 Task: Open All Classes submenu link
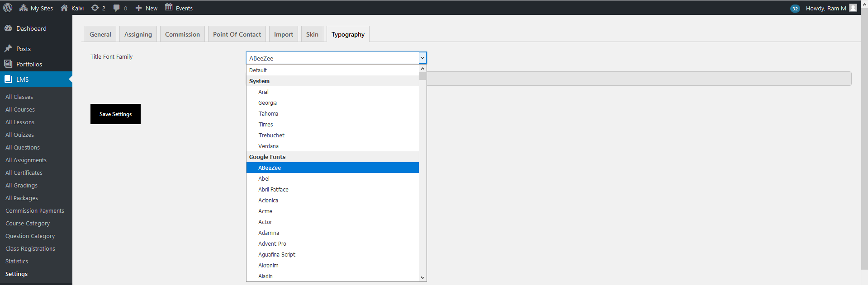click(x=19, y=97)
